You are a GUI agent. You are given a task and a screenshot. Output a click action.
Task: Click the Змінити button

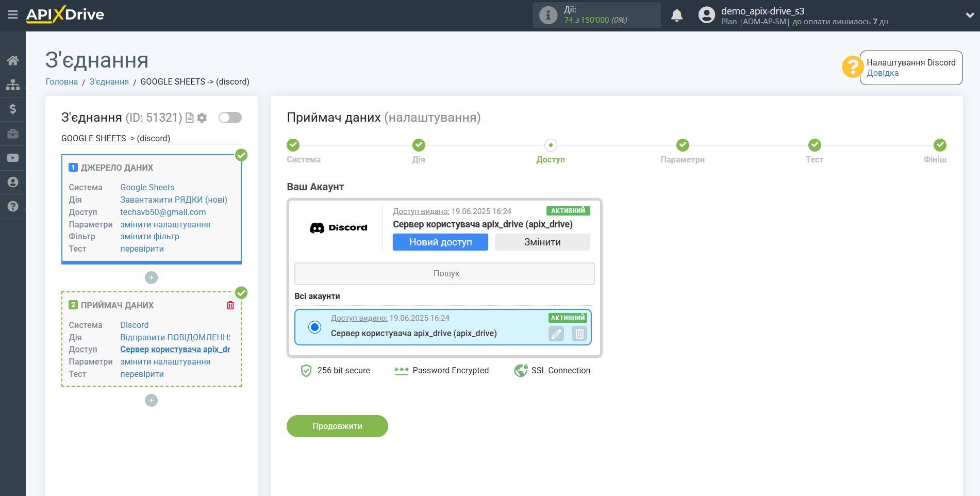(542, 242)
